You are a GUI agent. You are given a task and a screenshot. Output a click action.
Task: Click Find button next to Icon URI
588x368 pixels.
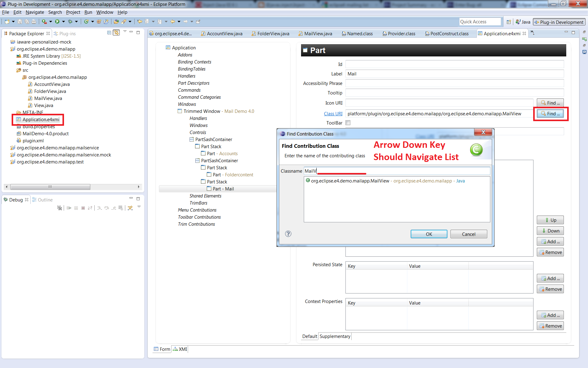tap(550, 103)
